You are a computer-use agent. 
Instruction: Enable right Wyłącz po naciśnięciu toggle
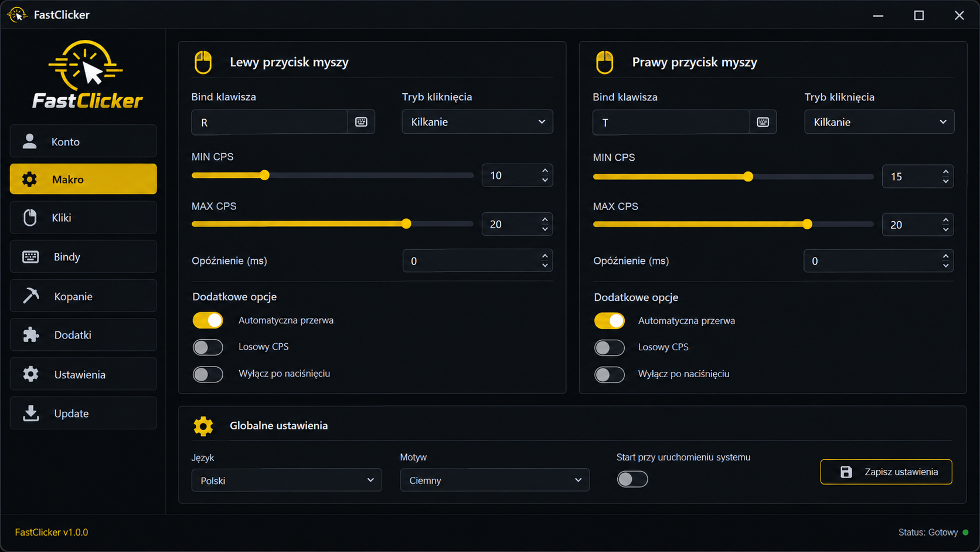[x=610, y=374]
